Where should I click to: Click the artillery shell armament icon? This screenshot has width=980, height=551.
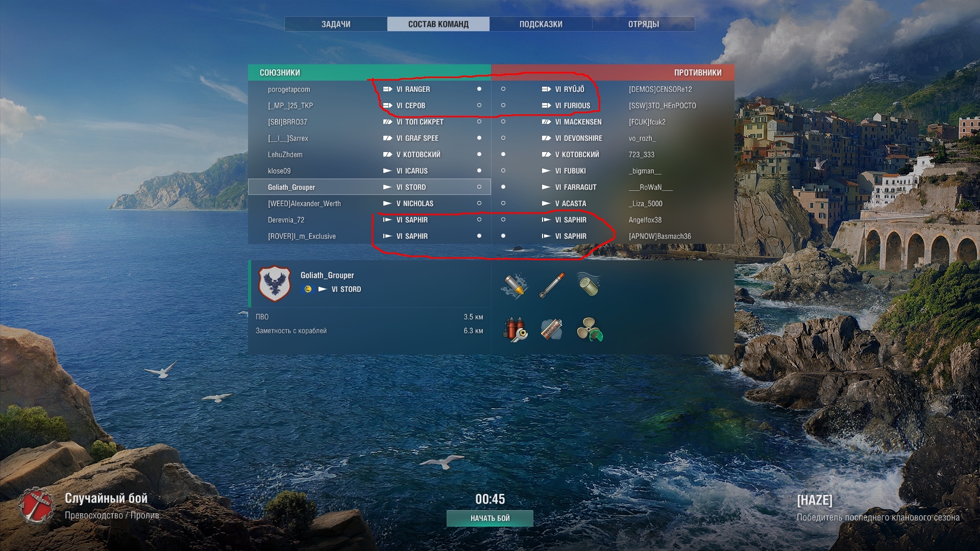(x=514, y=285)
